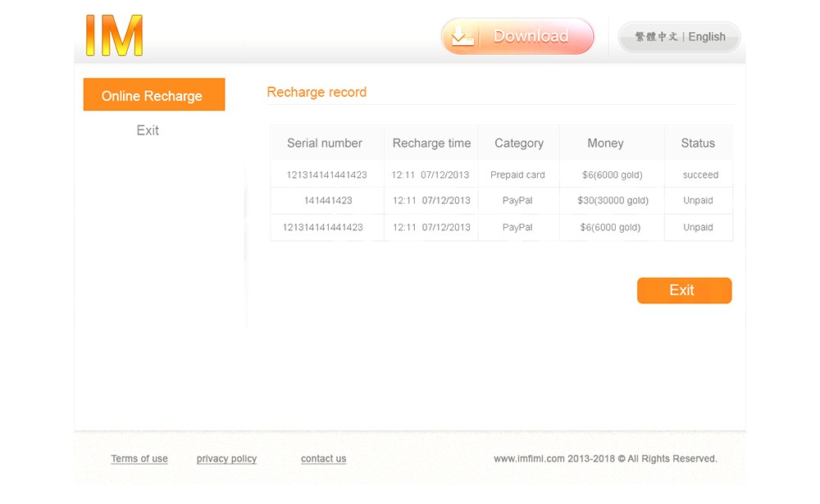Viewport: 820px width, 504px height.
Task: Click the Money column header
Action: tap(605, 143)
